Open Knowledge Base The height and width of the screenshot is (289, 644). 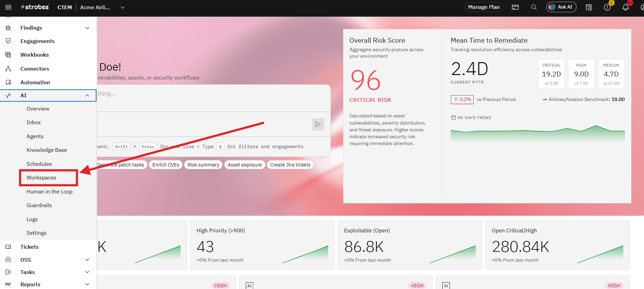[47, 150]
